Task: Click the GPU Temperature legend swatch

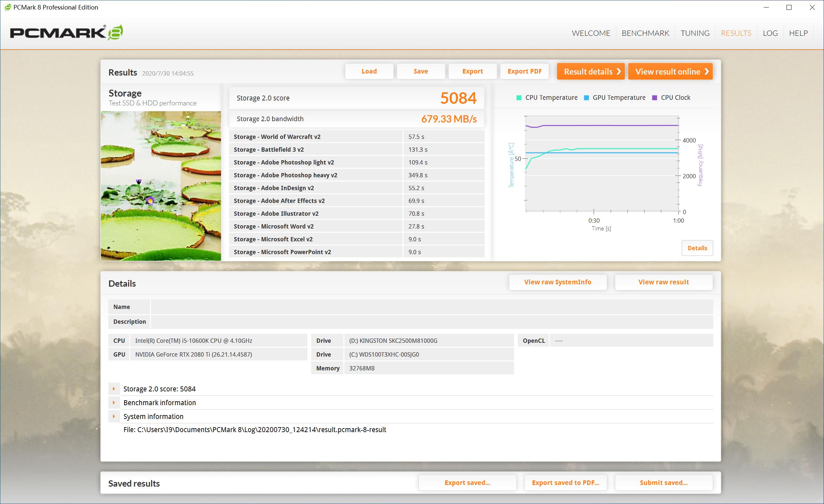Action: (x=586, y=98)
